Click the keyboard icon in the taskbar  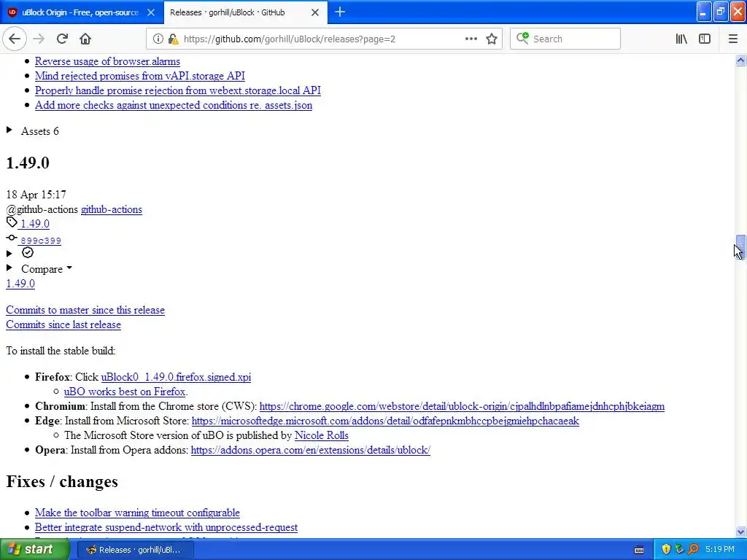639,550
